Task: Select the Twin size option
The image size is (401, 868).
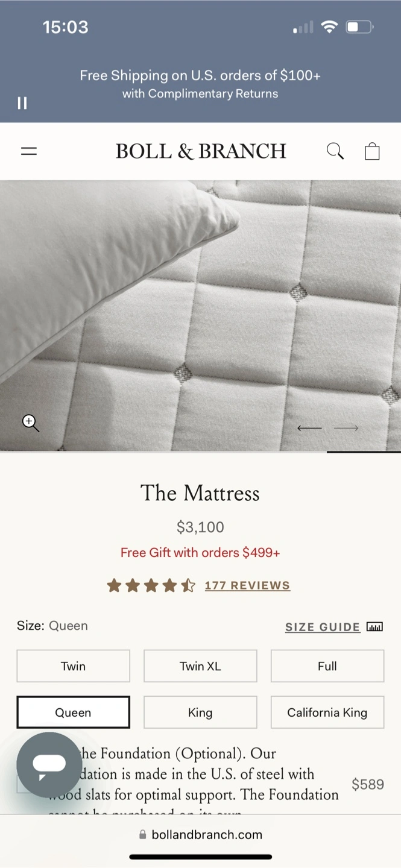Action: [x=74, y=666]
